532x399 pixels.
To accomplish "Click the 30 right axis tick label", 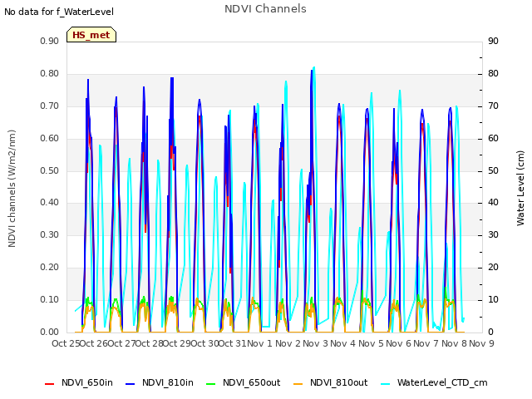I will pyautogui.click(x=493, y=234).
